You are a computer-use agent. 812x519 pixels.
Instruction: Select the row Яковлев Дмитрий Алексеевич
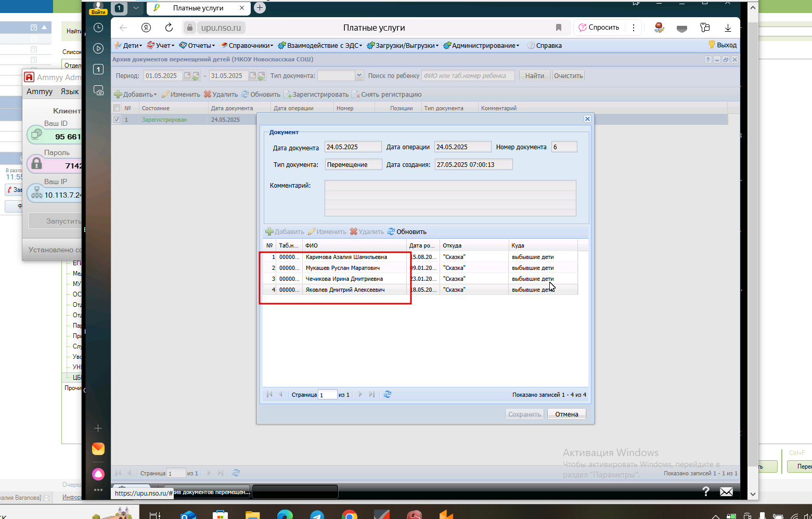420,290
